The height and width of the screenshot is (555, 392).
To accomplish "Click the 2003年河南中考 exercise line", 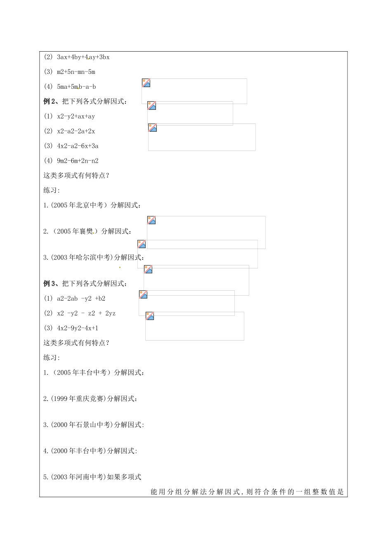I will (92, 477).
